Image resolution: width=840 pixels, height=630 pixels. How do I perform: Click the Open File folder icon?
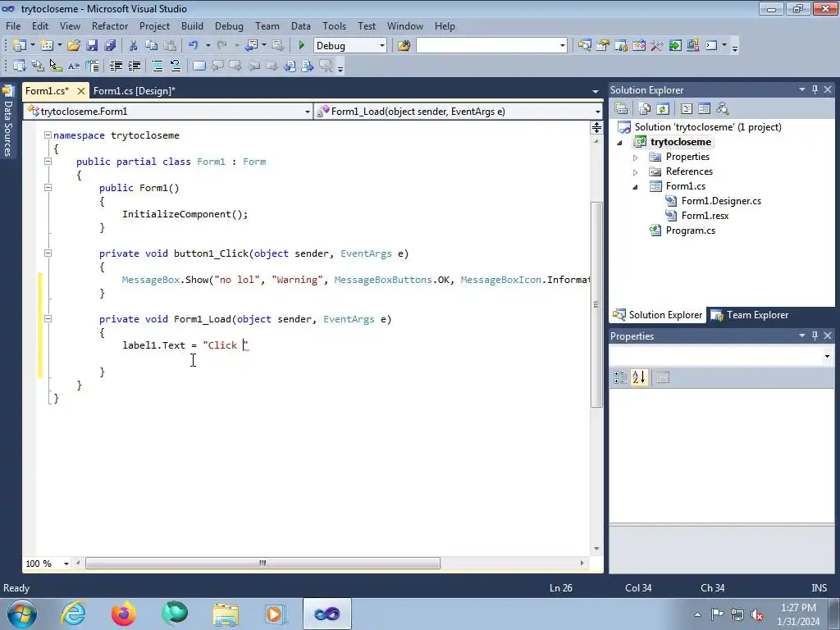[73, 46]
